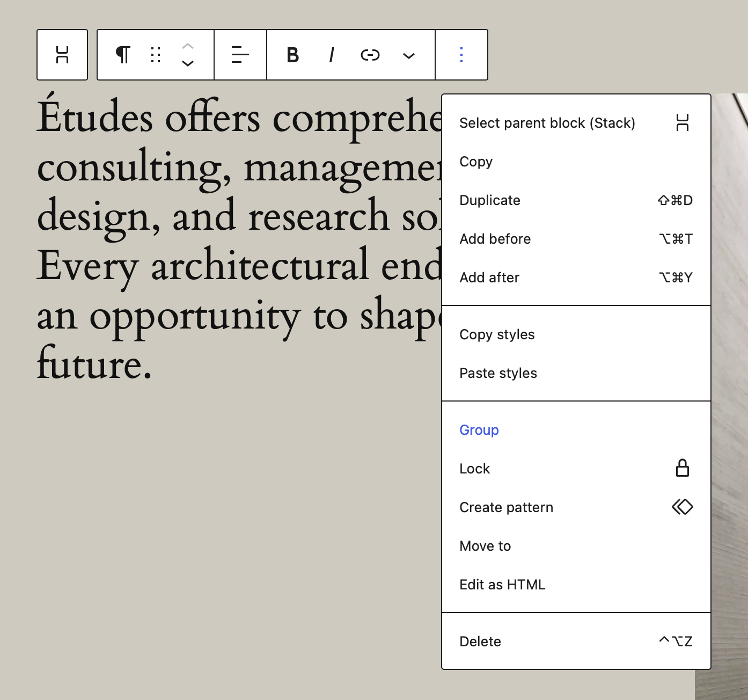
Task: Insert a link with the link icon
Action: click(371, 54)
